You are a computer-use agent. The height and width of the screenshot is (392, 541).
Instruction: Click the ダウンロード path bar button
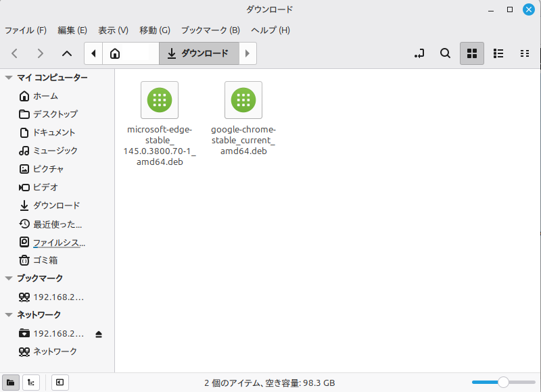pyautogui.click(x=199, y=53)
